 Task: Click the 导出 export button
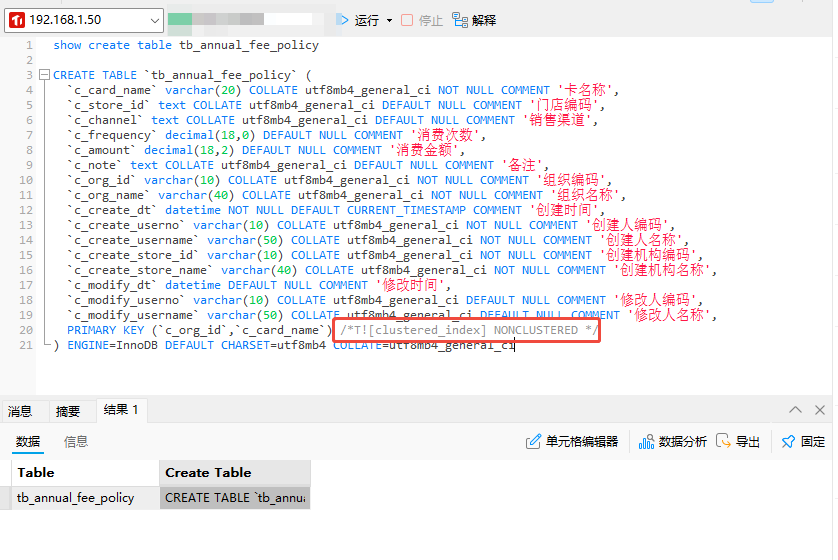click(738, 441)
